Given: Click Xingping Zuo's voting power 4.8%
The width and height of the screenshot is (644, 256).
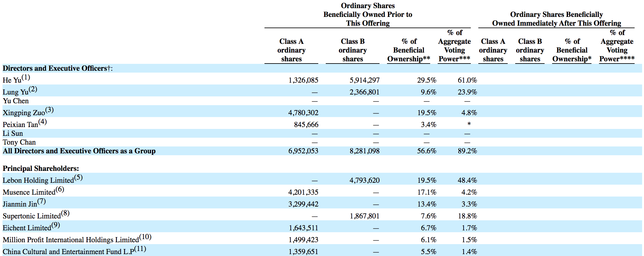Looking at the screenshot, I should point(469,113).
